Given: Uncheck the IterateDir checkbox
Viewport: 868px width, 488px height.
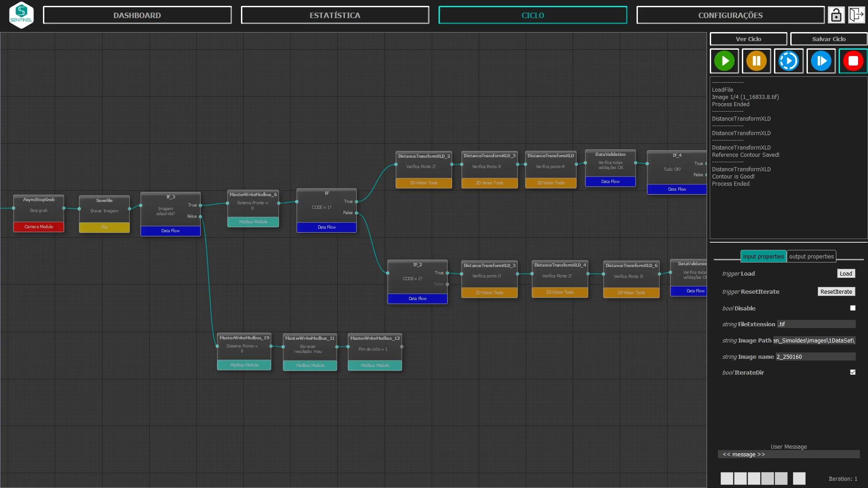Looking at the screenshot, I should tap(853, 372).
